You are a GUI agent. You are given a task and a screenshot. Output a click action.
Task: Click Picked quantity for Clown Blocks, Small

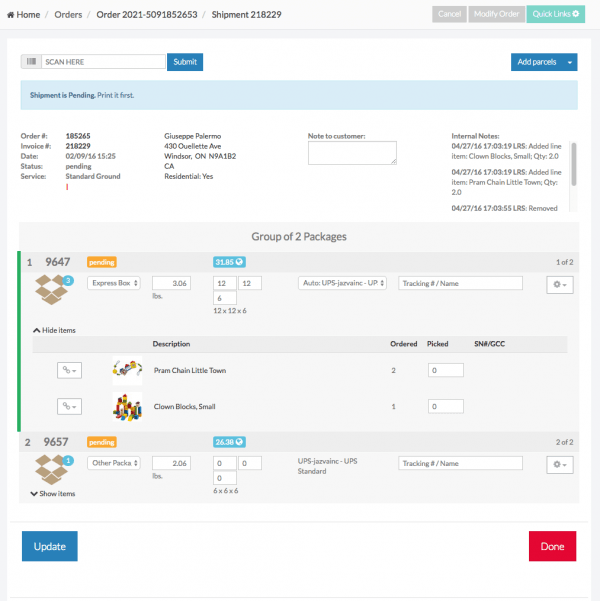(445, 406)
